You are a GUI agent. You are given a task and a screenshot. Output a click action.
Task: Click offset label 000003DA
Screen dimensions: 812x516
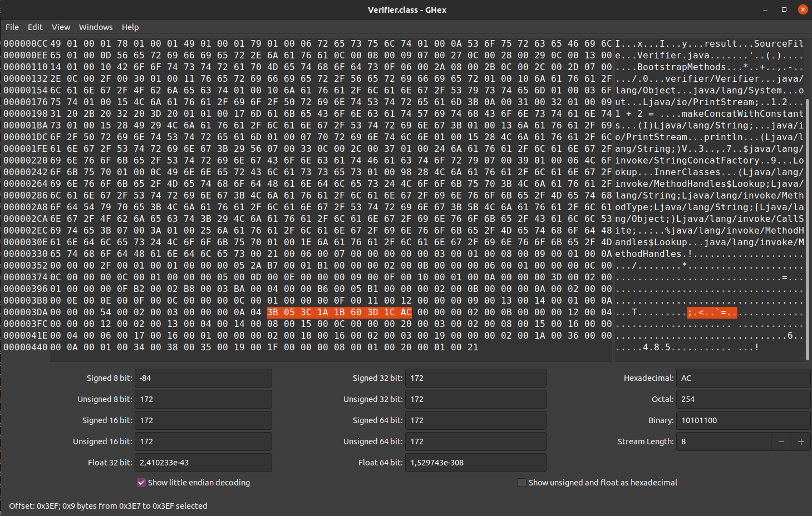[x=26, y=312]
